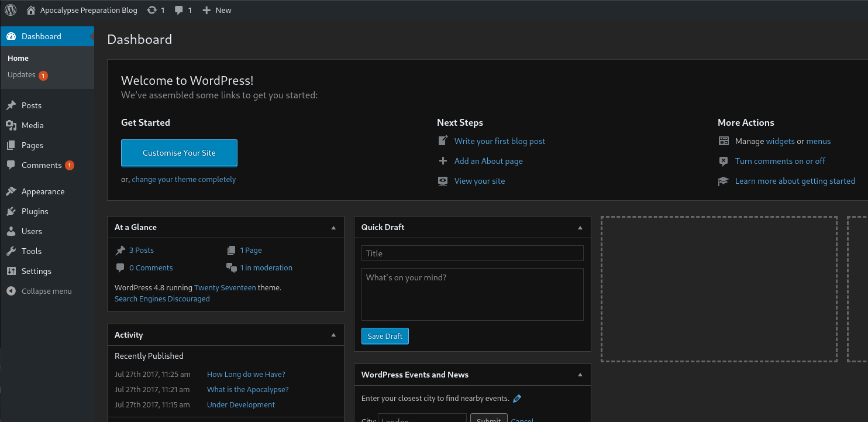
Task: Click the eye icon beside View your site
Action: coord(443,181)
